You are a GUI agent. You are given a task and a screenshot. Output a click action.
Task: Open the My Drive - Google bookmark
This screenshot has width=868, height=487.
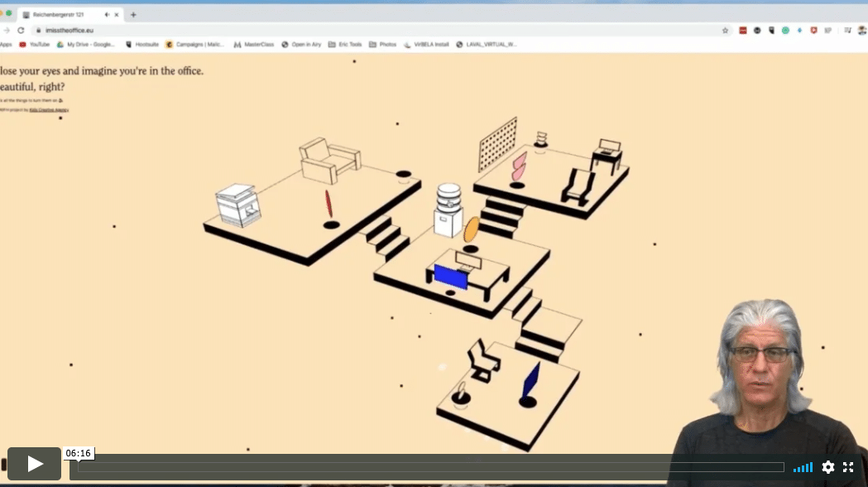tap(86, 45)
